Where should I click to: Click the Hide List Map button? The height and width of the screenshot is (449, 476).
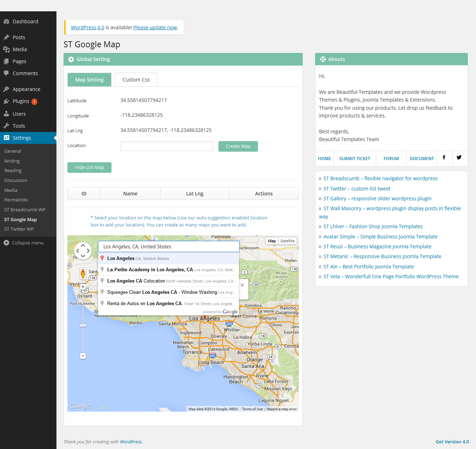[89, 168]
